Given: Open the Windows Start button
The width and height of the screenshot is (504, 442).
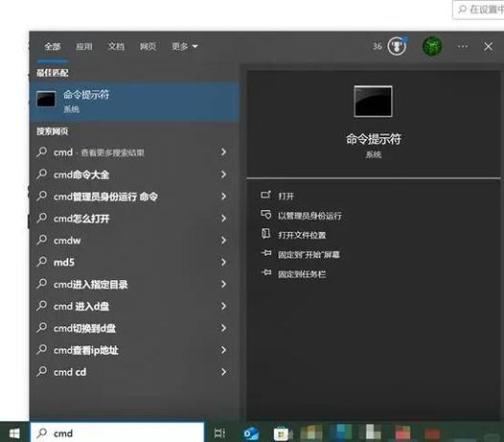Looking at the screenshot, I should [x=14, y=433].
